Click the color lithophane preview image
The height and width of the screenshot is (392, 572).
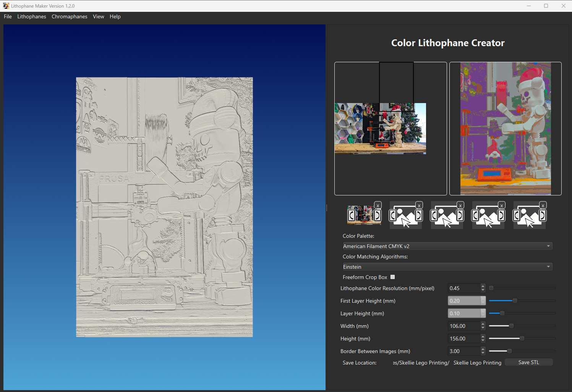click(505, 129)
